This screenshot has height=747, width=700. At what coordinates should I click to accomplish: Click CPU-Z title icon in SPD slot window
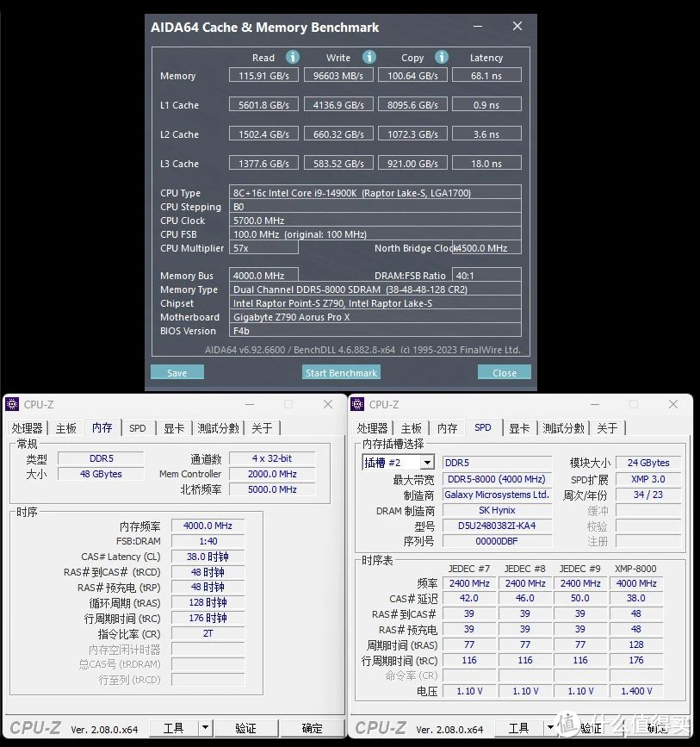358,404
